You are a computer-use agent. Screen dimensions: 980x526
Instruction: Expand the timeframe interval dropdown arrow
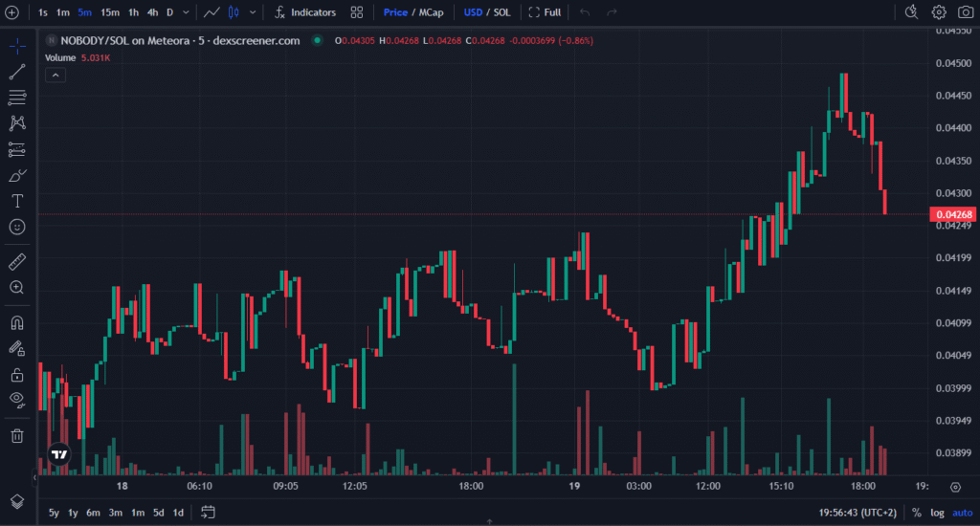[x=186, y=12]
